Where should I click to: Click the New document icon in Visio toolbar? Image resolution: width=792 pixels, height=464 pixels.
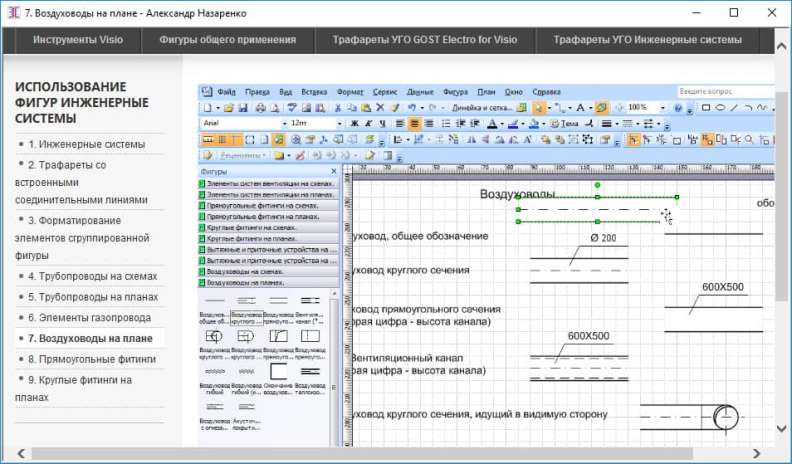click(207, 108)
